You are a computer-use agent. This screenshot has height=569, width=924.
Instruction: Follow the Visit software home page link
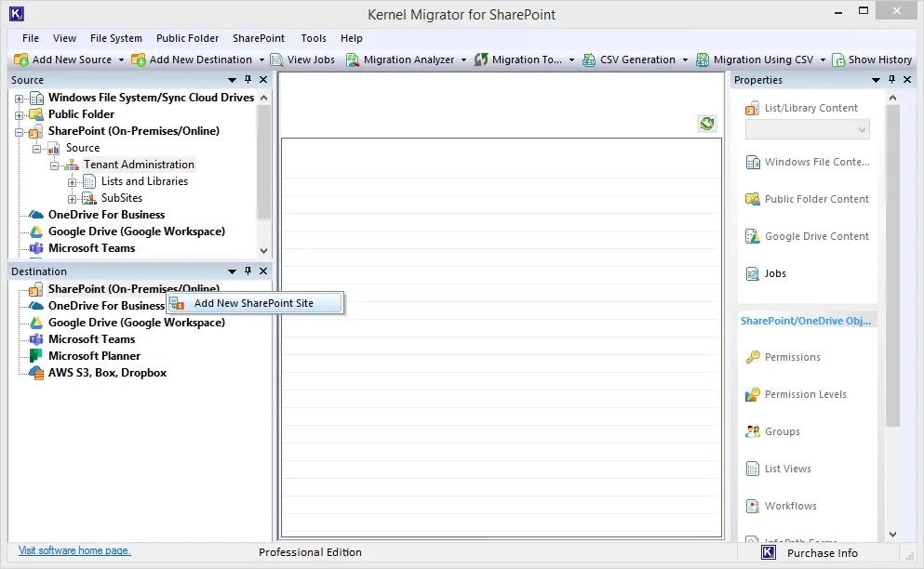(74, 550)
